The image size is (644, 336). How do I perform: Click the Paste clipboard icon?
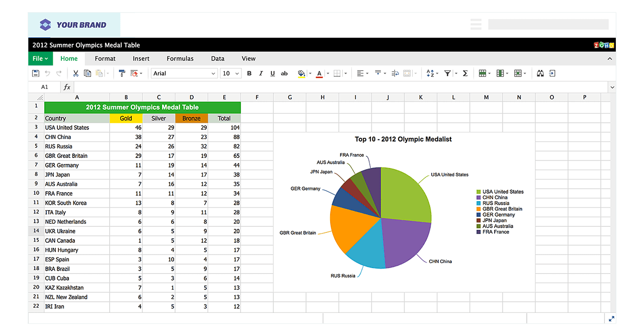pos(99,73)
